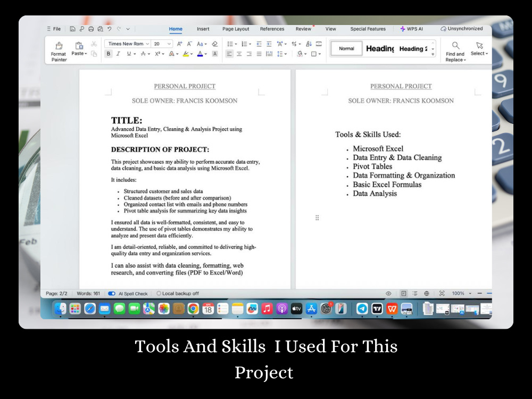Image resolution: width=532 pixels, height=399 pixels.
Task: Click the Format Painter tool
Action: click(59, 51)
